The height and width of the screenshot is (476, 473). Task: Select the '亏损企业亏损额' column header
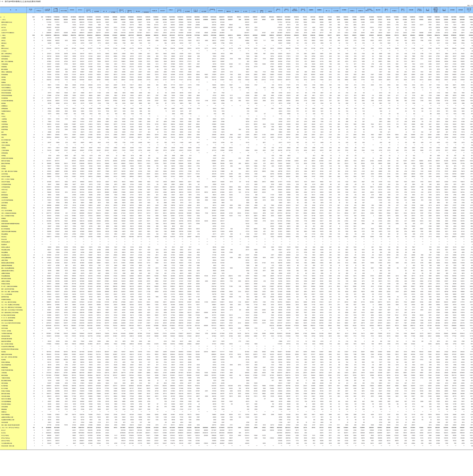click(x=419, y=10)
